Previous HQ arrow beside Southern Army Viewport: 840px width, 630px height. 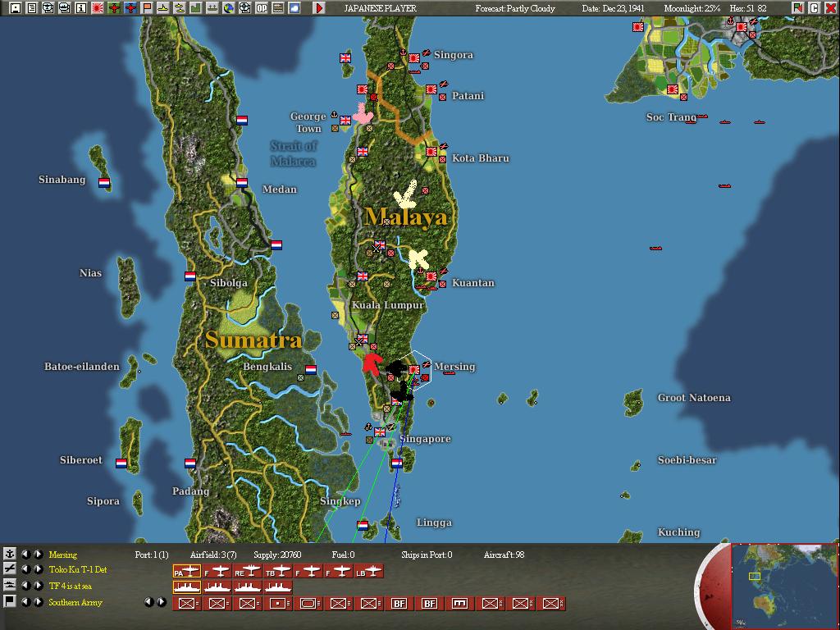25,601
